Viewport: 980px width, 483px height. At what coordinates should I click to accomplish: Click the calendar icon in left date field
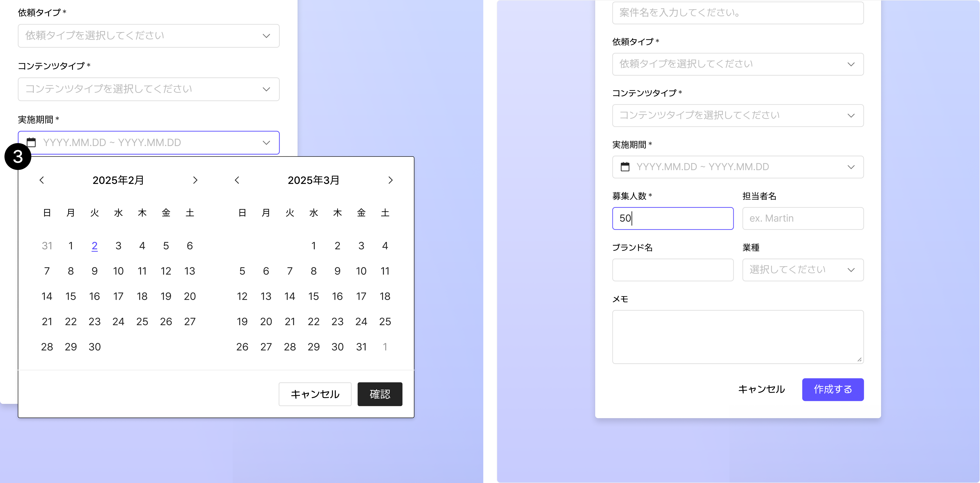(31, 143)
